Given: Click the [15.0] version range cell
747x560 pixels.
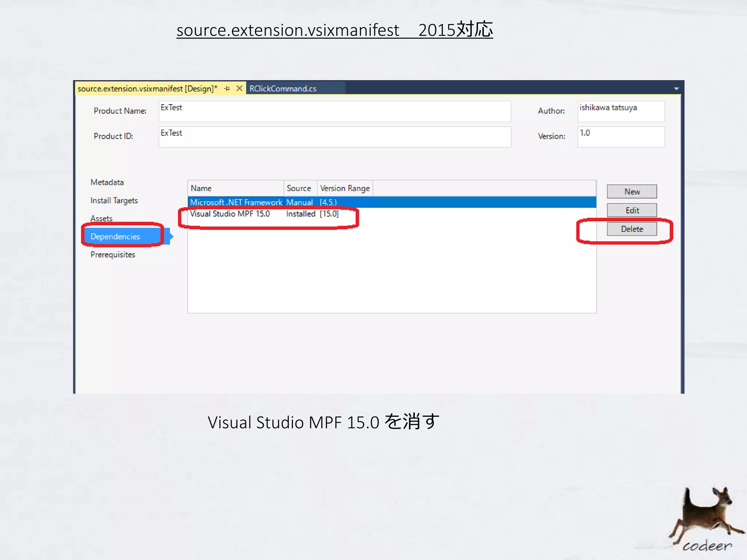Looking at the screenshot, I should click(329, 214).
